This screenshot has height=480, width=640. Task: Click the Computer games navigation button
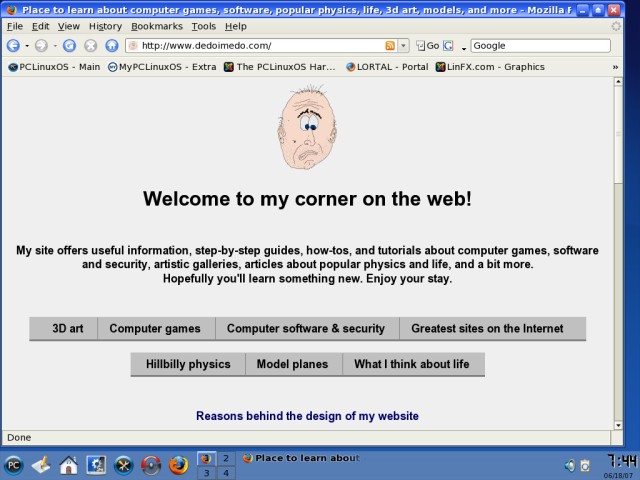pos(155,329)
